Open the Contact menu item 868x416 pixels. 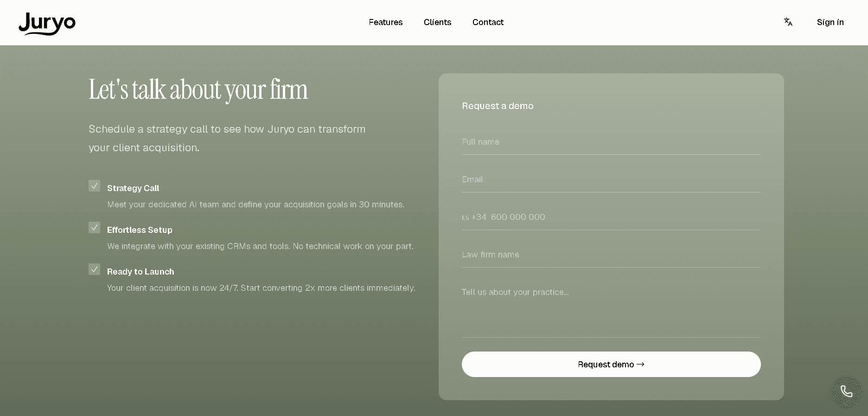(488, 22)
